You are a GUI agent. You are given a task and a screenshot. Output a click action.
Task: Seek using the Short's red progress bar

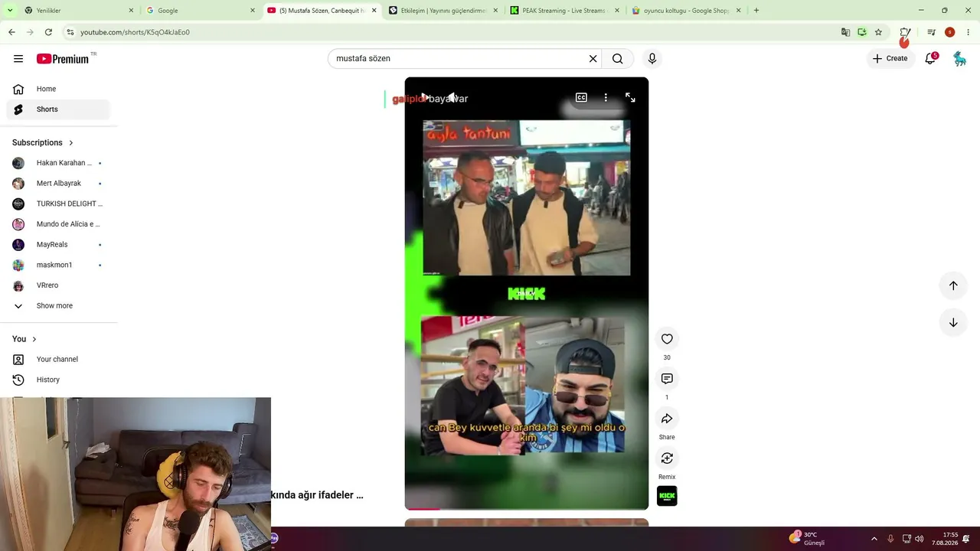pyautogui.click(x=527, y=508)
